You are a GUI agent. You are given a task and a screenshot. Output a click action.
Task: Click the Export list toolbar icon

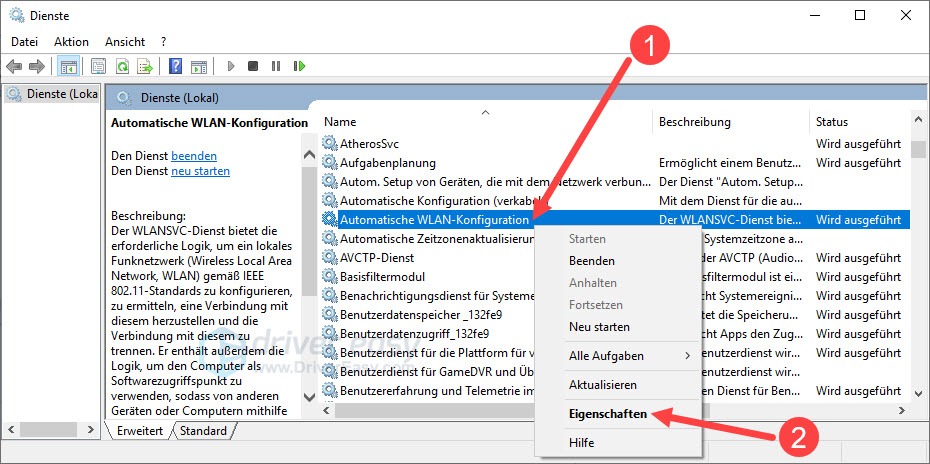click(145, 66)
